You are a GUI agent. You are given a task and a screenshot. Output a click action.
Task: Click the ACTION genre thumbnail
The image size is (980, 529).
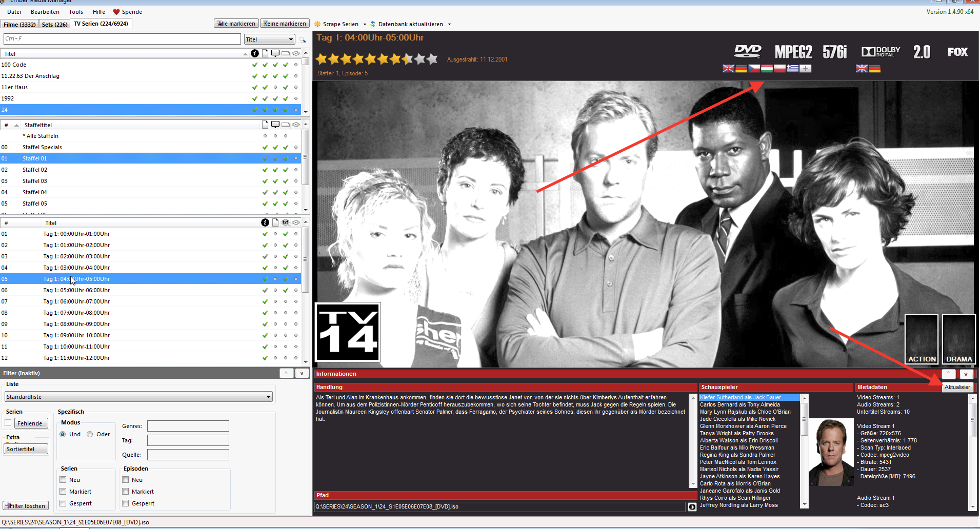click(x=922, y=339)
